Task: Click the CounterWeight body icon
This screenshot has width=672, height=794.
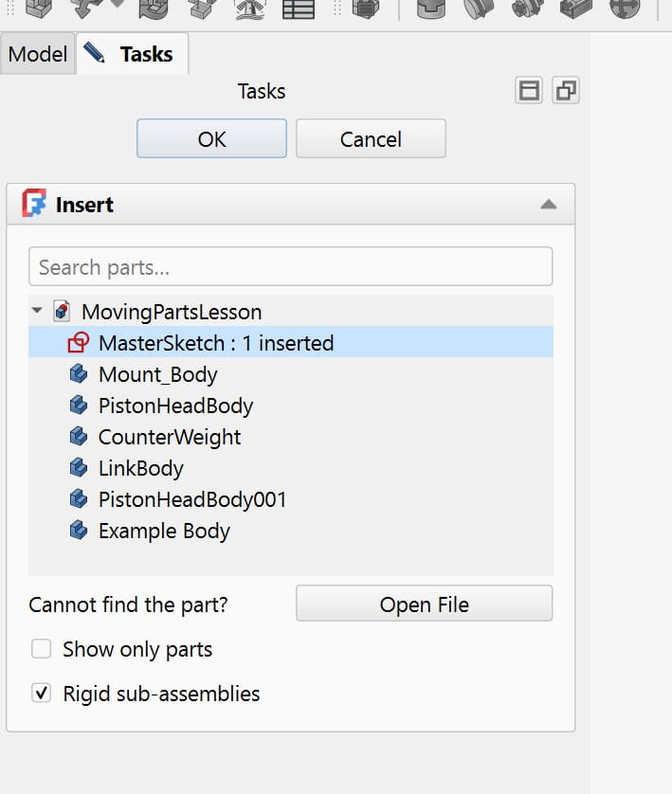Action: (79, 437)
